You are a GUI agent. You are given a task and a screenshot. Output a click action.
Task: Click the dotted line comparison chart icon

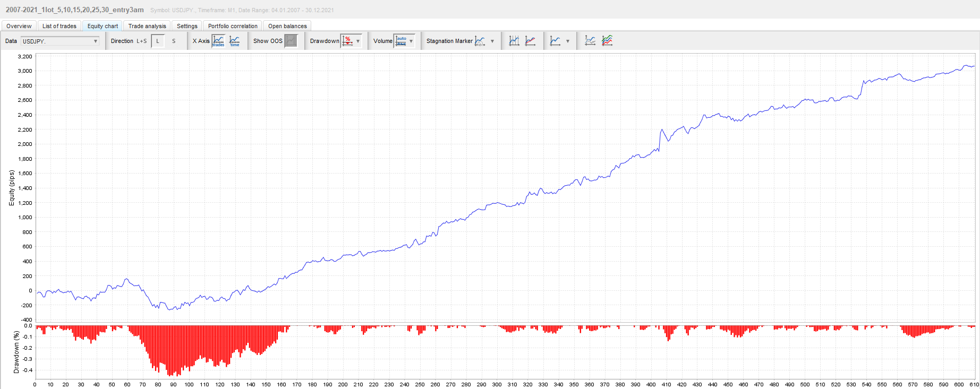(590, 41)
